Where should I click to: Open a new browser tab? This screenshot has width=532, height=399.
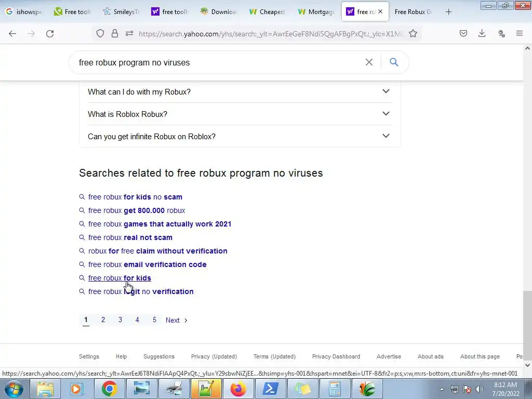point(448,12)
